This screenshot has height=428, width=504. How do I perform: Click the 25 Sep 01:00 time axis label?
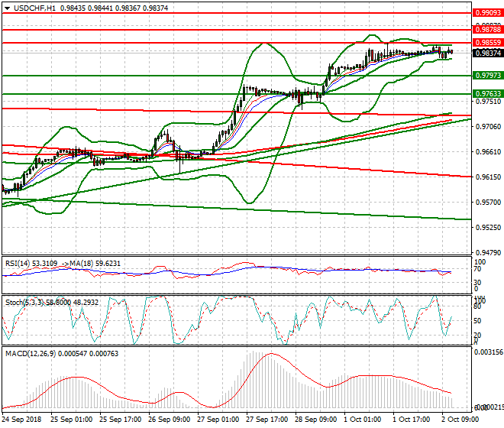(71, 420)
